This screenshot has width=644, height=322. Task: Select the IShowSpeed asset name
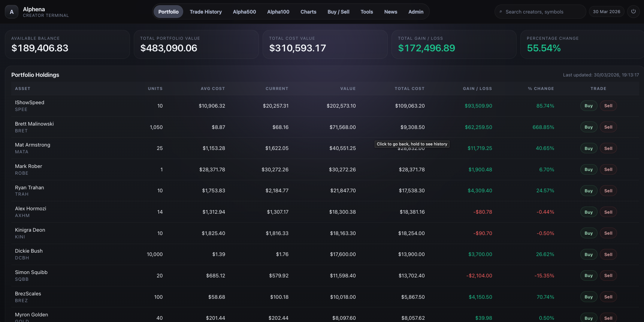30,102
